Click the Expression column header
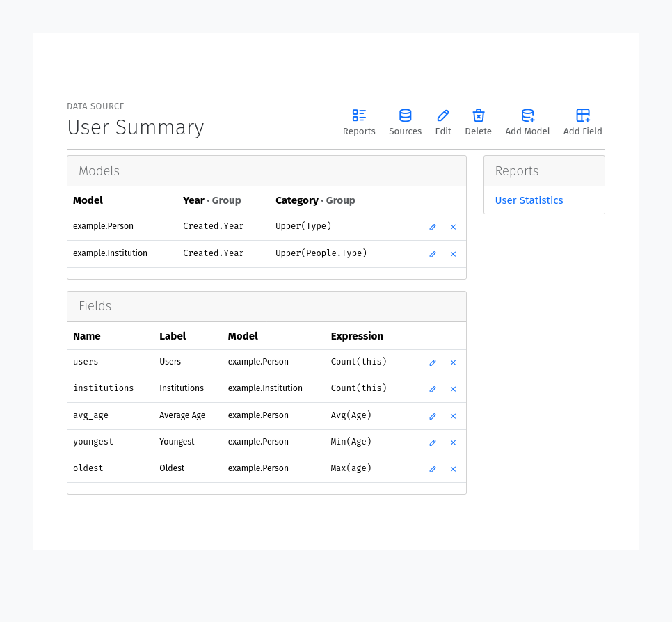The width and height of the screenshot is (672, 622). click(357, 336)
